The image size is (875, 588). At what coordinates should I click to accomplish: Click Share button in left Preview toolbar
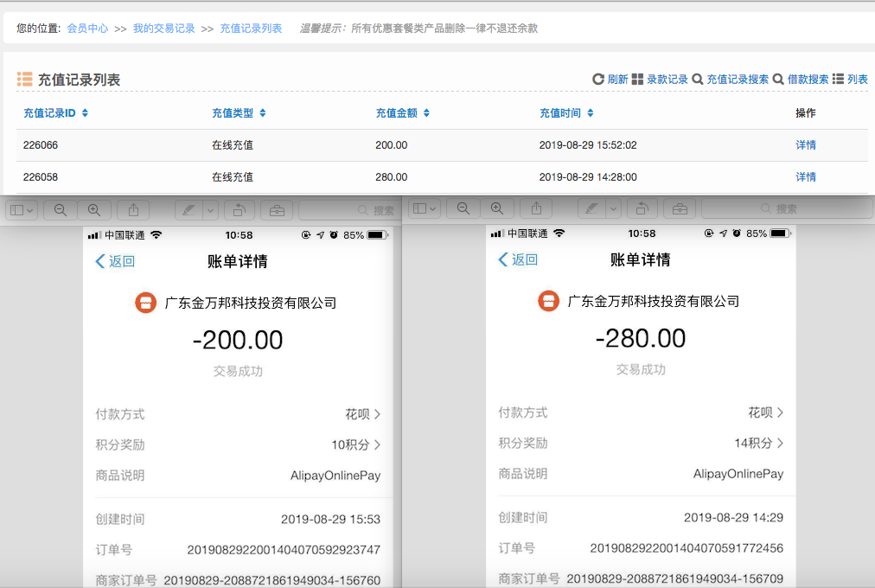click(134, 209)
